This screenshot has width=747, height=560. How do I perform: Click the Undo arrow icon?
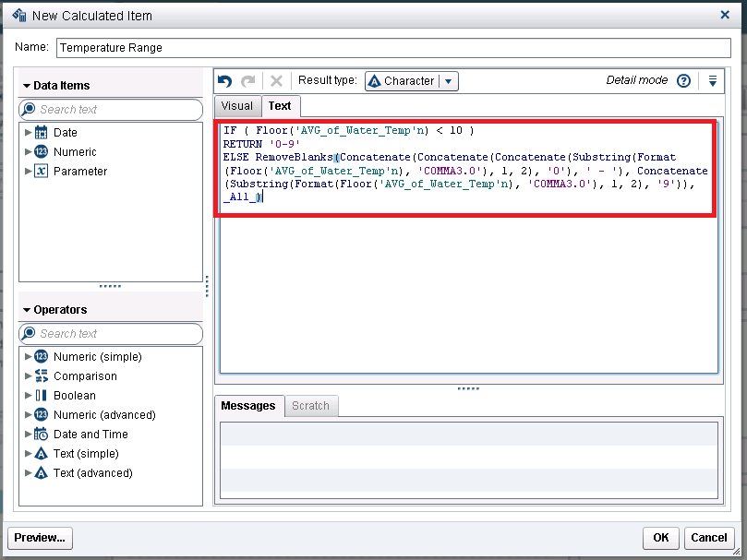pos(224,81)
